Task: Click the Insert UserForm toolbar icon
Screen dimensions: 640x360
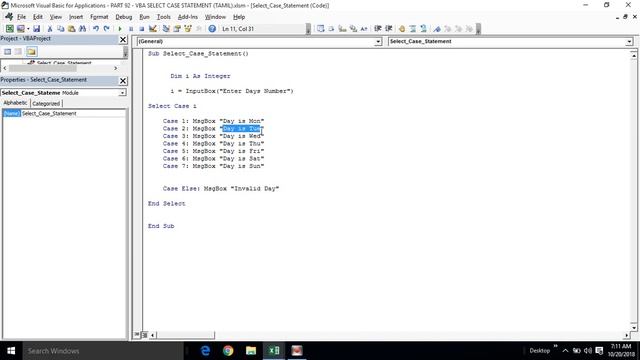Action: pyautogui.click(x=20, y=29)
